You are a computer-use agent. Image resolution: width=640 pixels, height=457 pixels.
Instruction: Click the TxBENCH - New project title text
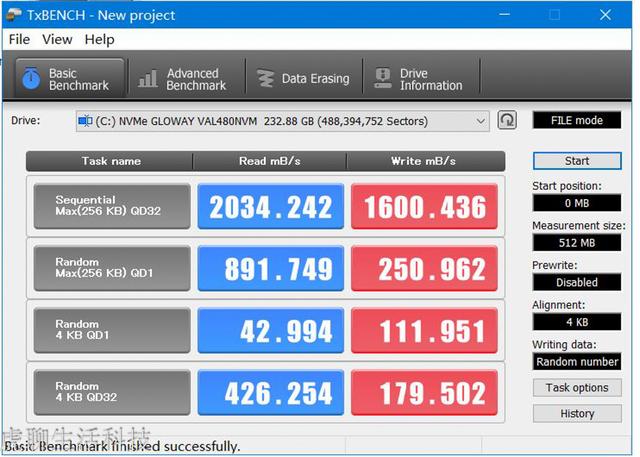click(101, 15)
